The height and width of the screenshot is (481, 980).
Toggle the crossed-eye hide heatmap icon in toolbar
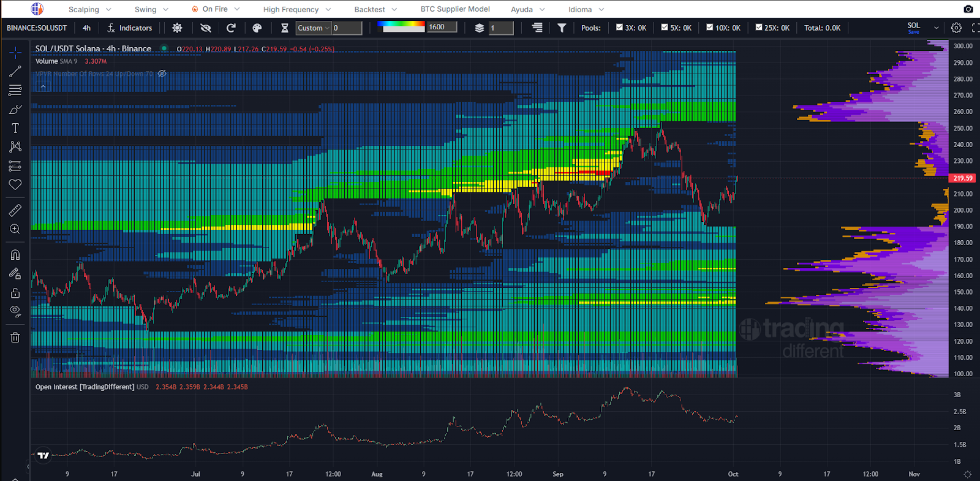click(206, 28)
